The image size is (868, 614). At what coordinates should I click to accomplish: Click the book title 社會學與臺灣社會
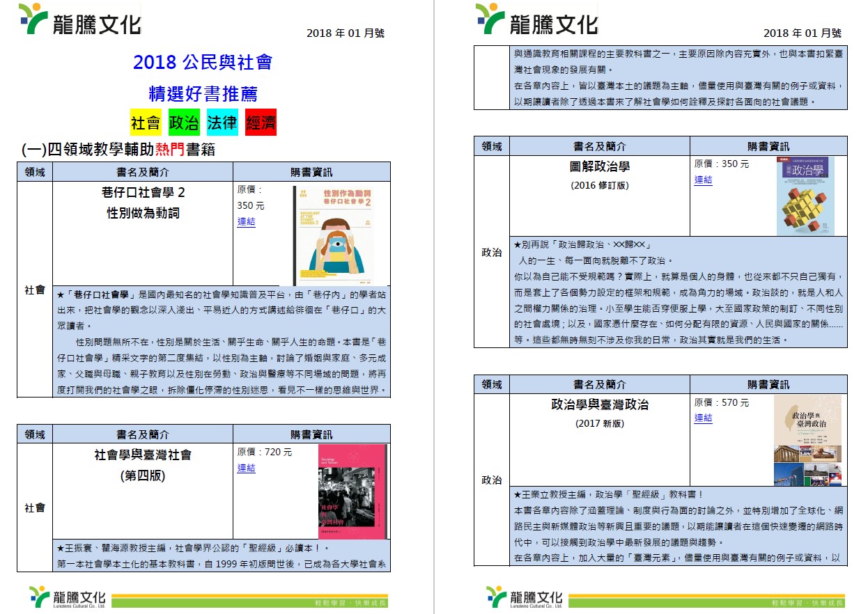click(143, 455)
